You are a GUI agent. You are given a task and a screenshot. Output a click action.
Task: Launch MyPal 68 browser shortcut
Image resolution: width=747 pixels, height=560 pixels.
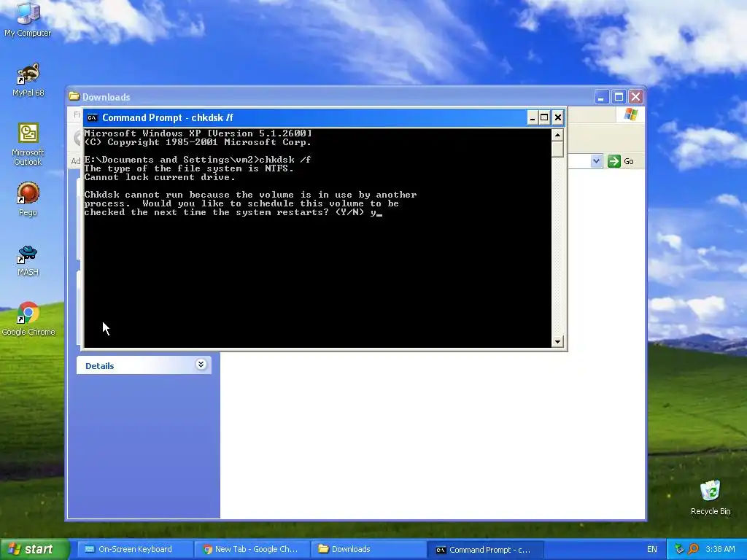(28, 79)
